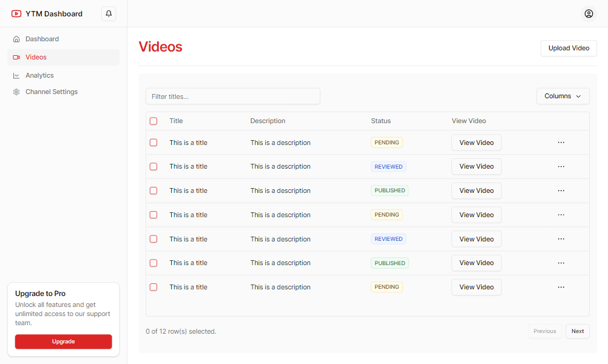This screenshot has width=608, height=364.
Task: Select the last visible row's checkbox
Action: click(154, 287)
